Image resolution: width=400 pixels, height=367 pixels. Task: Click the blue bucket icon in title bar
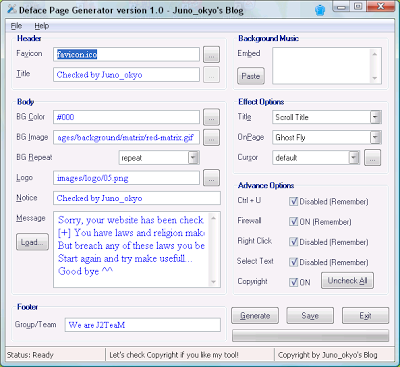[320, 10]
